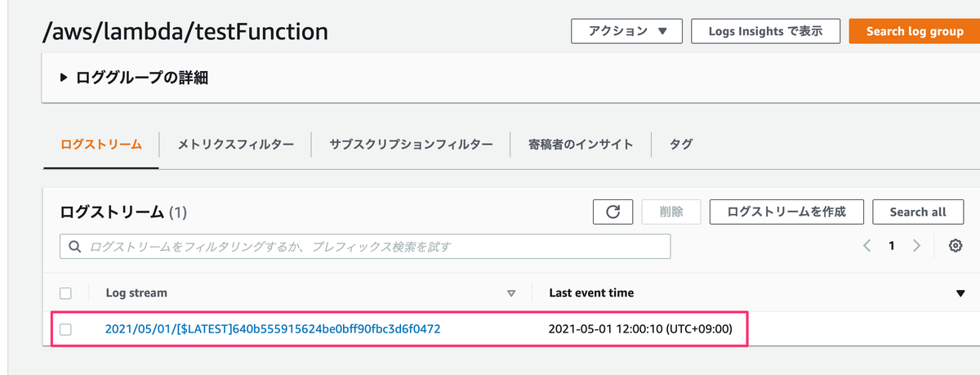
Task: Focus the log stream filter input
Action: (x=365, y=246)
